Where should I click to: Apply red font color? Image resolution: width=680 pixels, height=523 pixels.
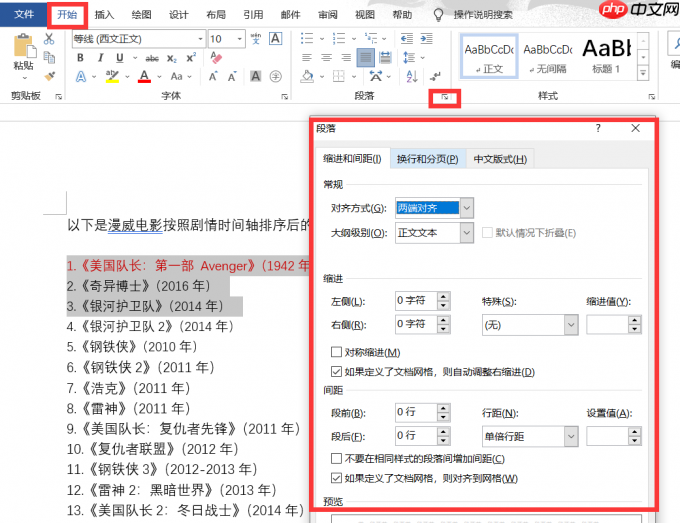[x=144, y=77]
